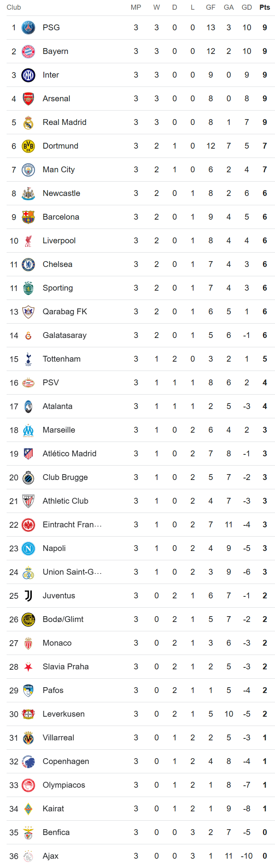
Task: Click the GD column header
Action: [x=247, y=7]
